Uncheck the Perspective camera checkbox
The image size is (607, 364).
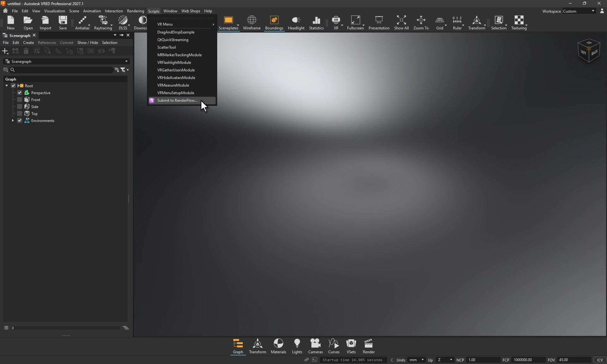click(x=20, y=93)
